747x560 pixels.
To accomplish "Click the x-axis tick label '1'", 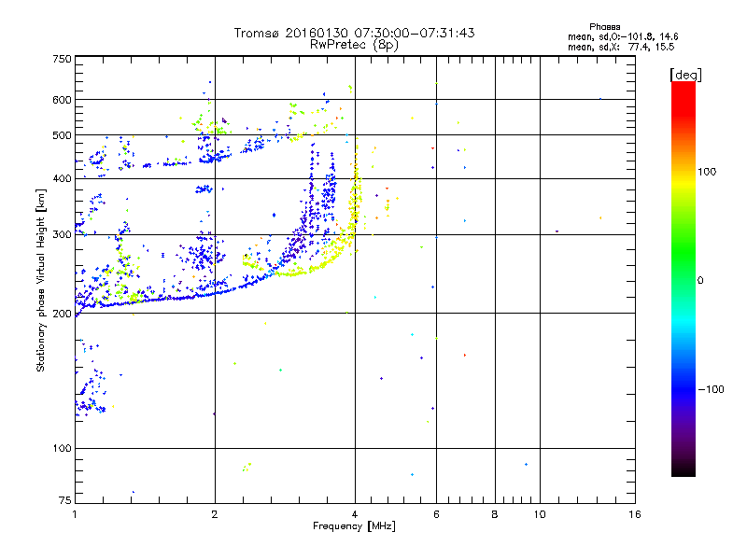I will [75, 514].
